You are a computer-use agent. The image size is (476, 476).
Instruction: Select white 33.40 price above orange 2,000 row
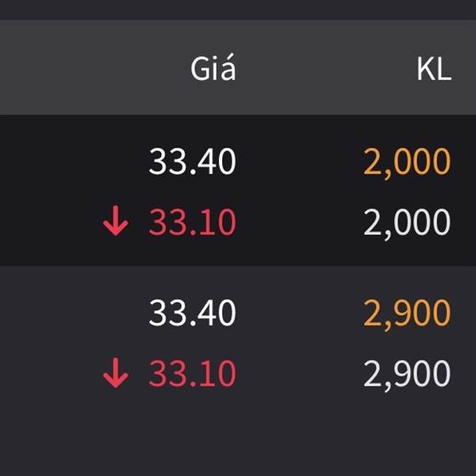click(192, 163)
